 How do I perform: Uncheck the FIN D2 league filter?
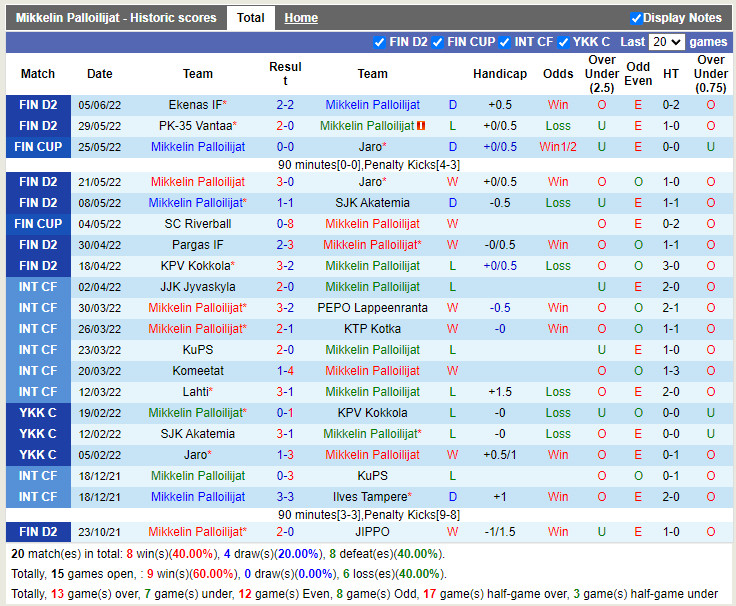(x=379, y=42)
